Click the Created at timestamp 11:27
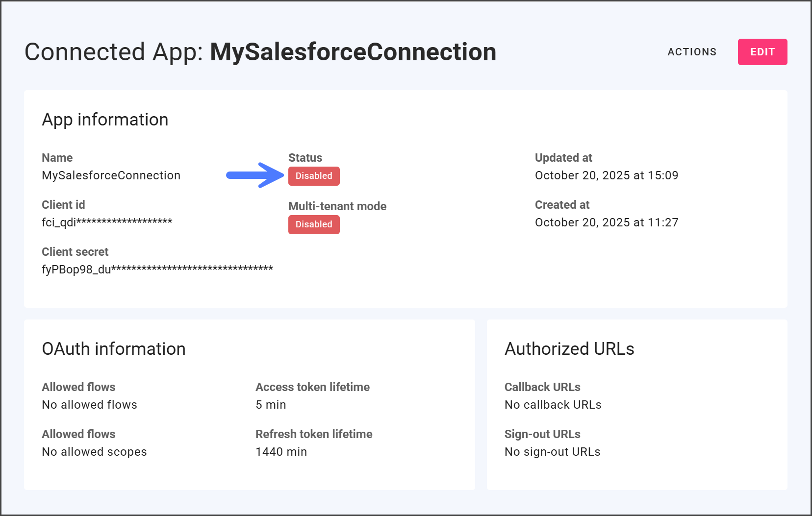Image resolution: width=812 pixels, height=516 pixels. click(x=606, y=222)
